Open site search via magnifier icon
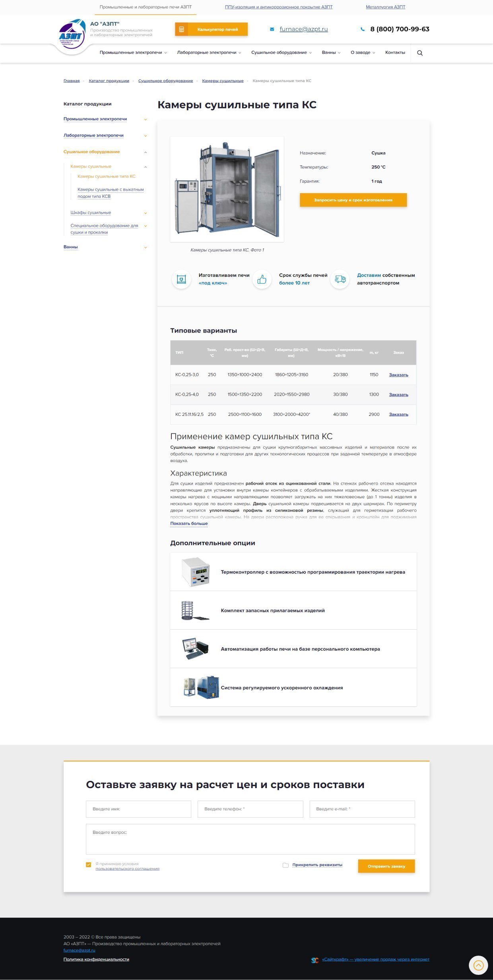Viewport: 493px width, 980px height. click(420, 53)
